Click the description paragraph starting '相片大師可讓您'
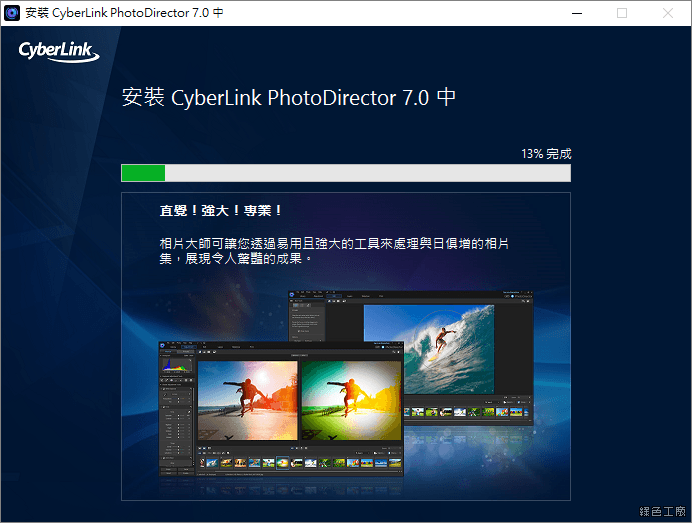 point(334,251)
